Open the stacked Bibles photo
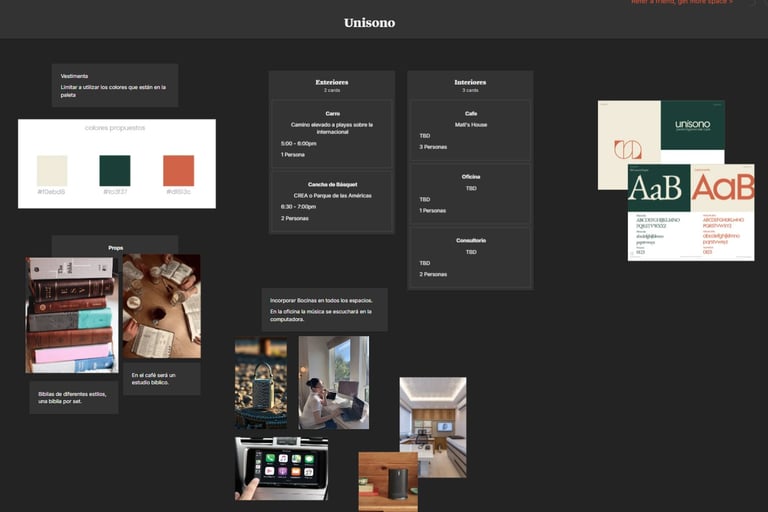768x512 pixels. [x=72, y=315]
